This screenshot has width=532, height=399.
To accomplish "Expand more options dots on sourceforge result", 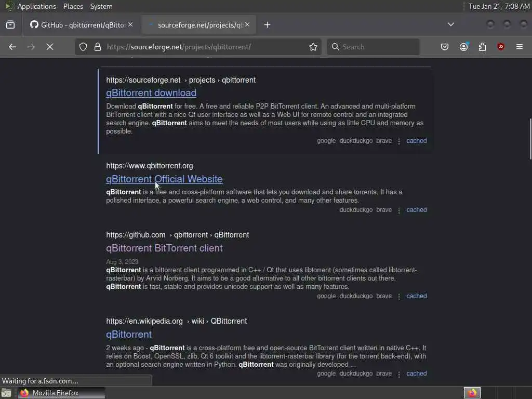I will point(399,141).
